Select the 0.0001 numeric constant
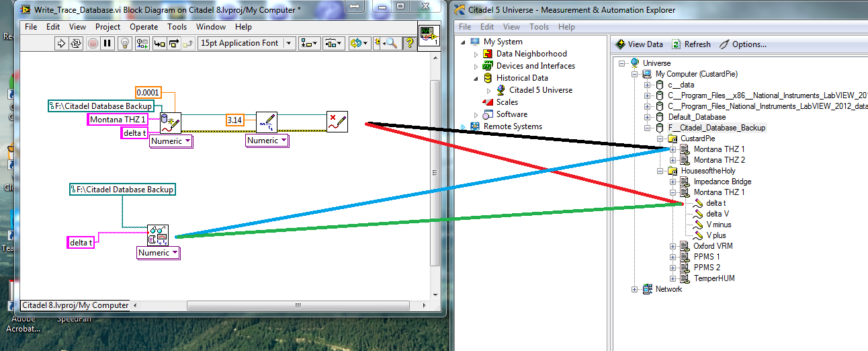 coord(148,92)
